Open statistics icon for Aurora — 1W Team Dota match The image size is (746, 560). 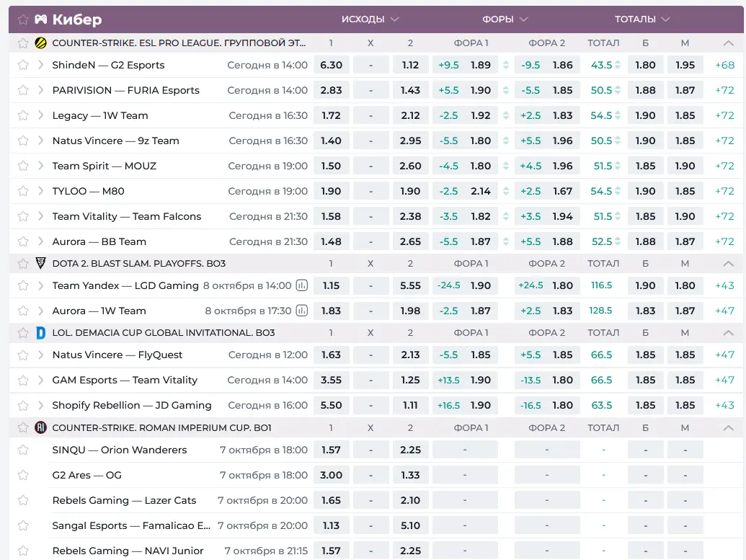(301, 311)
